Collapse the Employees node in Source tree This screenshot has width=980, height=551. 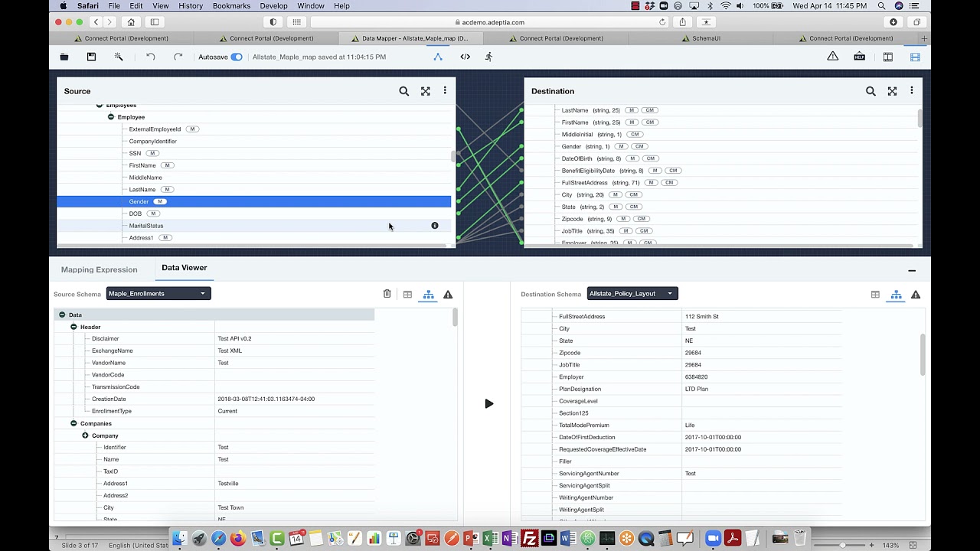100,105
